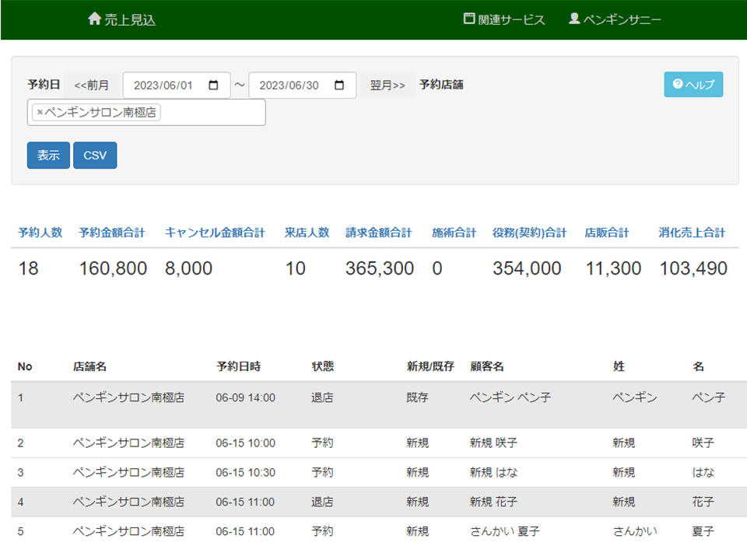Click the 顧客名 table column header
The height and width of the screenshot is (560, 747).
(x=487, y=366)
